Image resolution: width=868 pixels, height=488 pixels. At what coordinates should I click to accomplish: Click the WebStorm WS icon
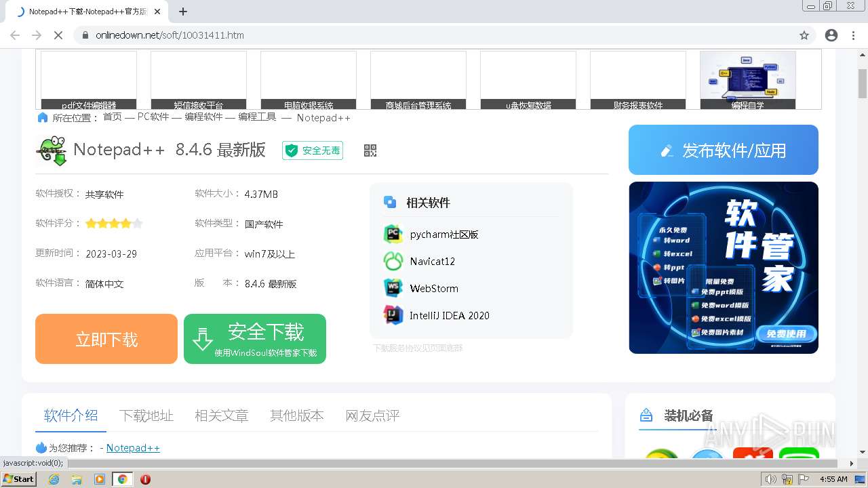[x=393, y=288]
